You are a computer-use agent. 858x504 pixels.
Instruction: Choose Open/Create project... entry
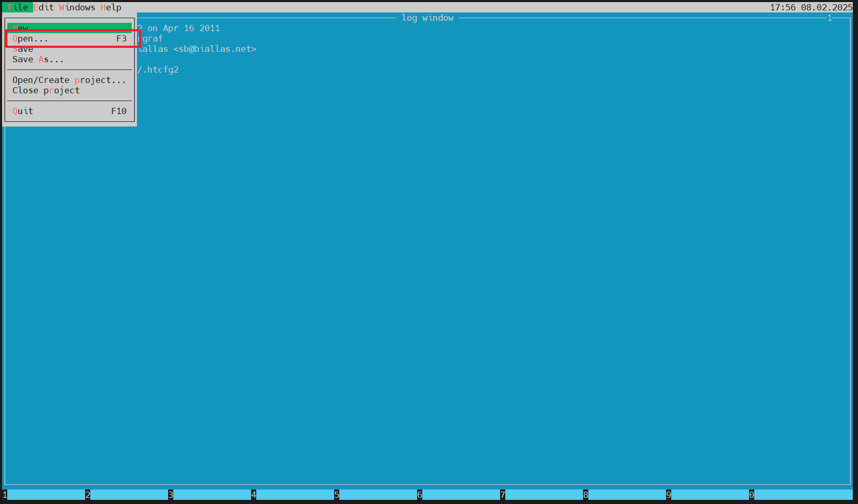(70, 80)
